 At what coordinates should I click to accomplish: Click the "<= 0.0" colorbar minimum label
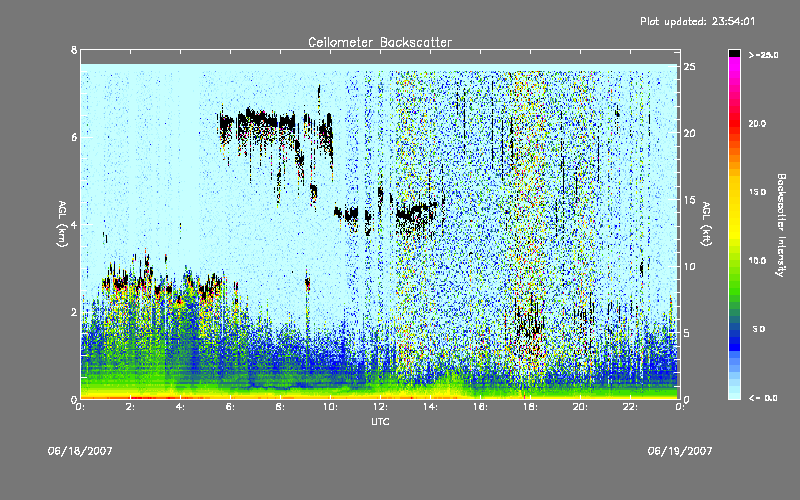click(764, 398)
